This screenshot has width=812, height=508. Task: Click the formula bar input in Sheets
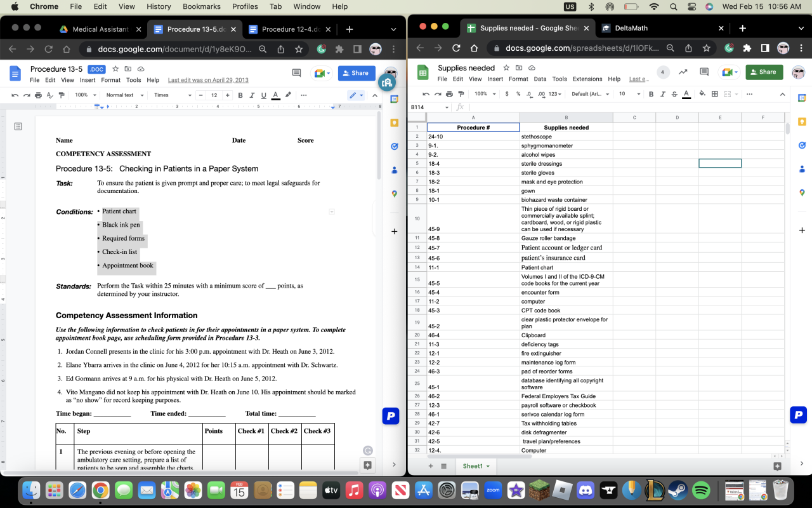pos(628,107)
